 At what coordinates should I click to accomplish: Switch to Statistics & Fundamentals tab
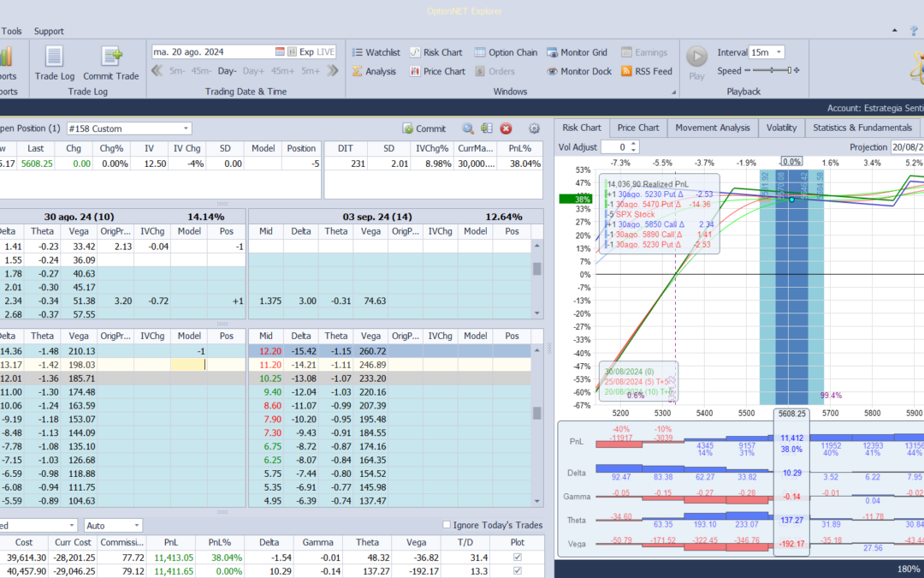point(862,128)
